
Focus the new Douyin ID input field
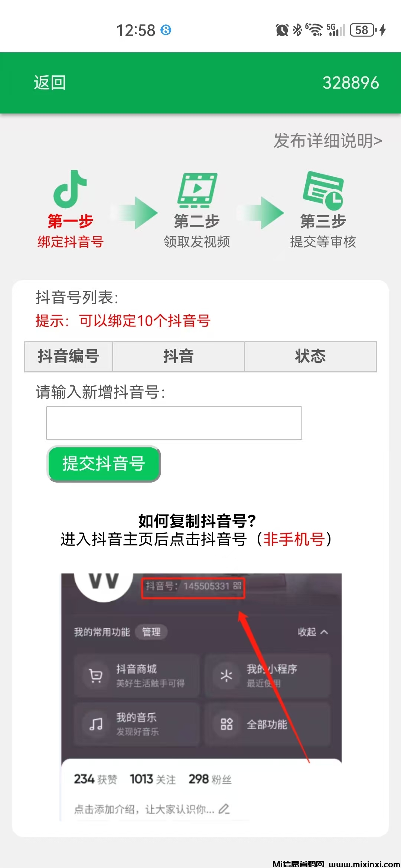174,423
